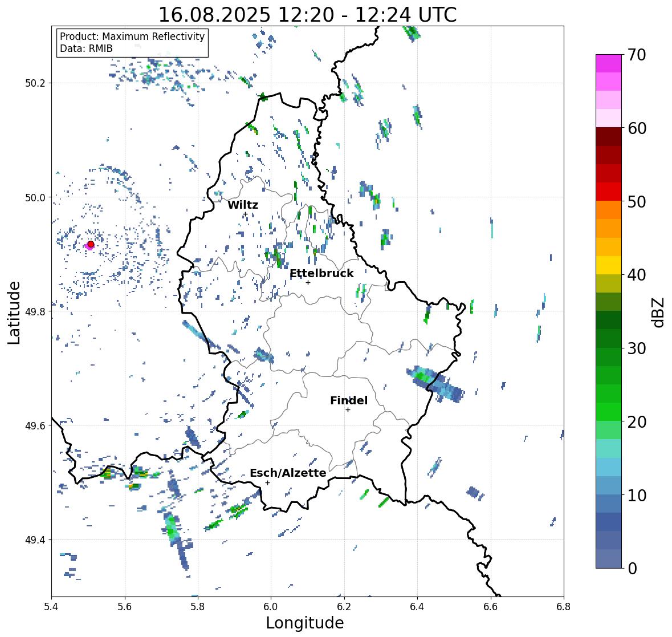Screen dimensions: 672x637
Task: Click the orange colorbar segment below 50
Action: pos(609,210)
